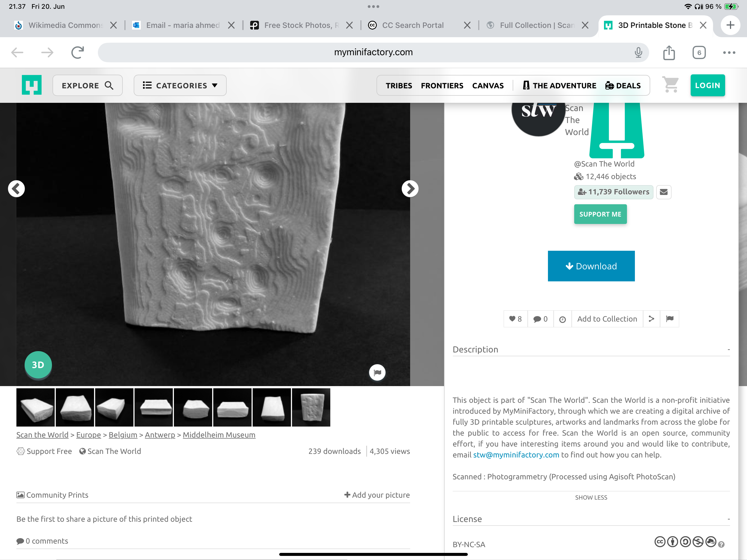Select the last upright stone thumbnail
Viewport: 747px width, 560px height.
(311, 407)
